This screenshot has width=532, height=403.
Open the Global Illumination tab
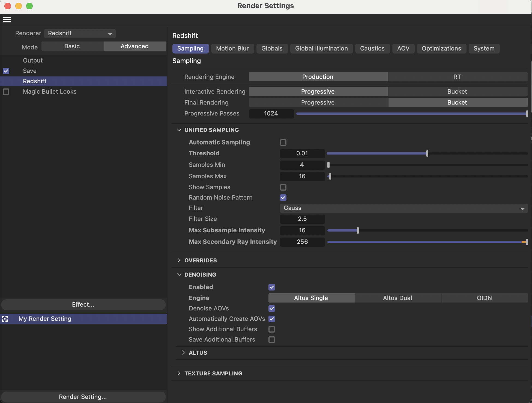[321, 49]
